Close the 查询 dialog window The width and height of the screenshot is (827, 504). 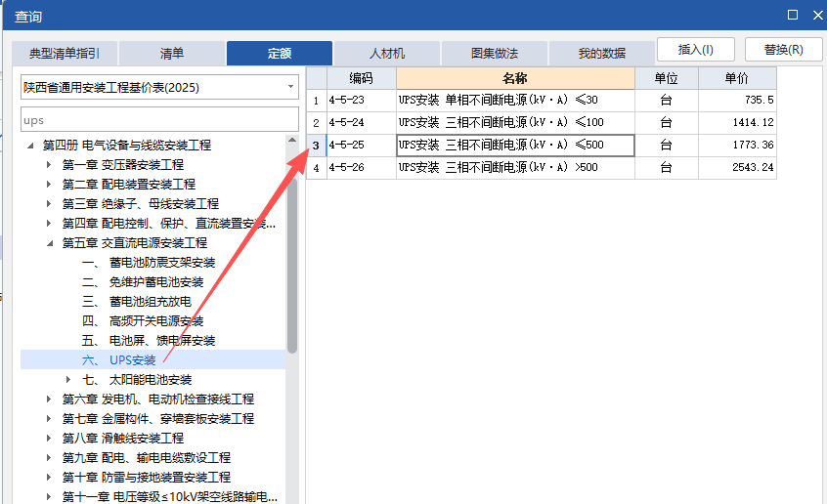[x=818, y=15]
